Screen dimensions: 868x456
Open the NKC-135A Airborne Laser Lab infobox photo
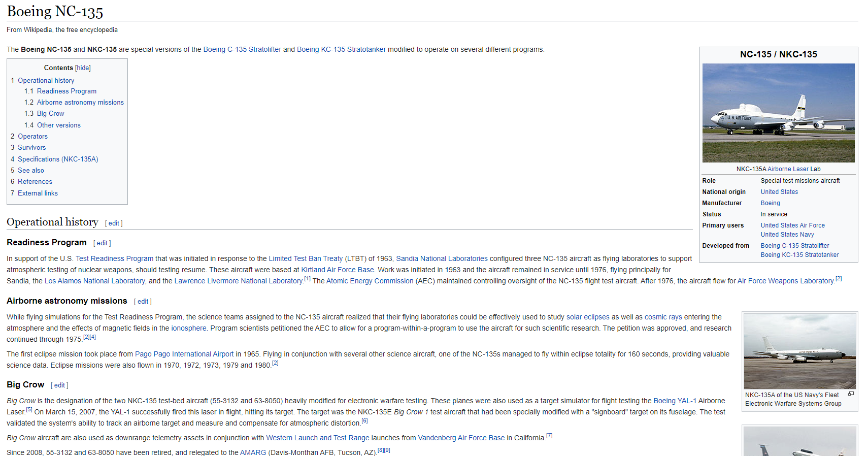point(778,113)
